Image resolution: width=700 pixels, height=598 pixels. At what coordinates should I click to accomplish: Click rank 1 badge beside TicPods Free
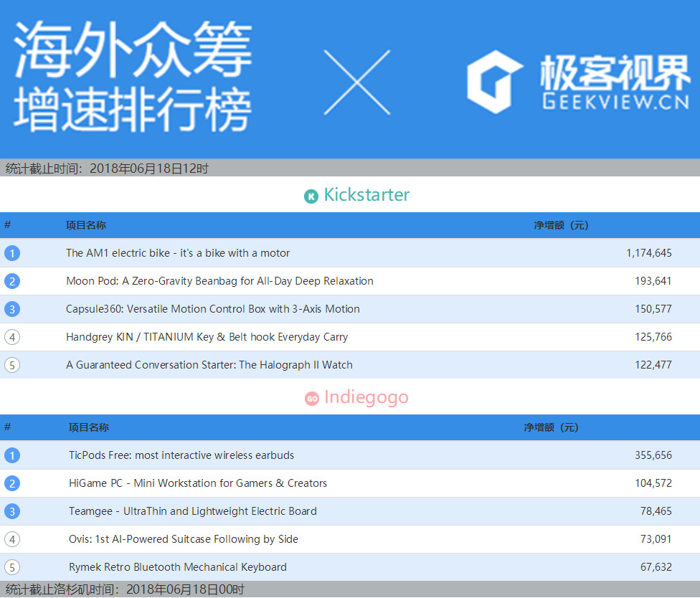click(x=12, y=455)
